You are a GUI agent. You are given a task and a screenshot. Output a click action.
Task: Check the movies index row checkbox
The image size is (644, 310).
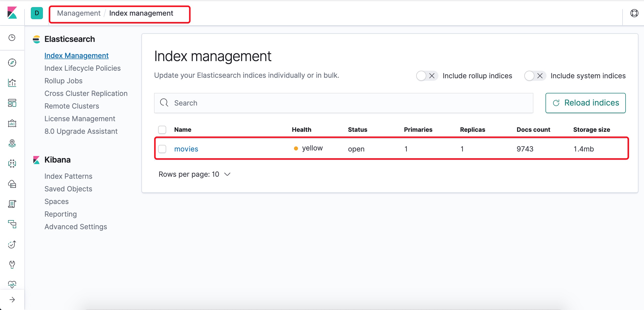(163, 149)
